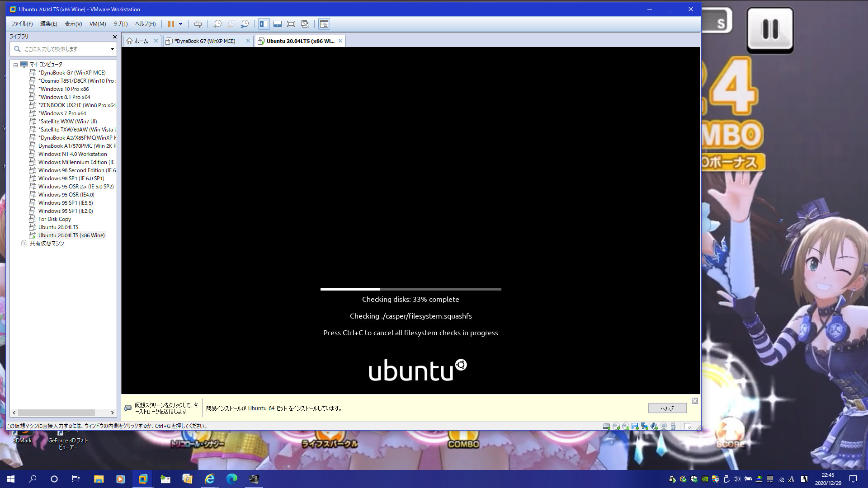This screenshot has width=868, height=488.
Task: Click the volume speaker tray icon
Action: [737, 479]
